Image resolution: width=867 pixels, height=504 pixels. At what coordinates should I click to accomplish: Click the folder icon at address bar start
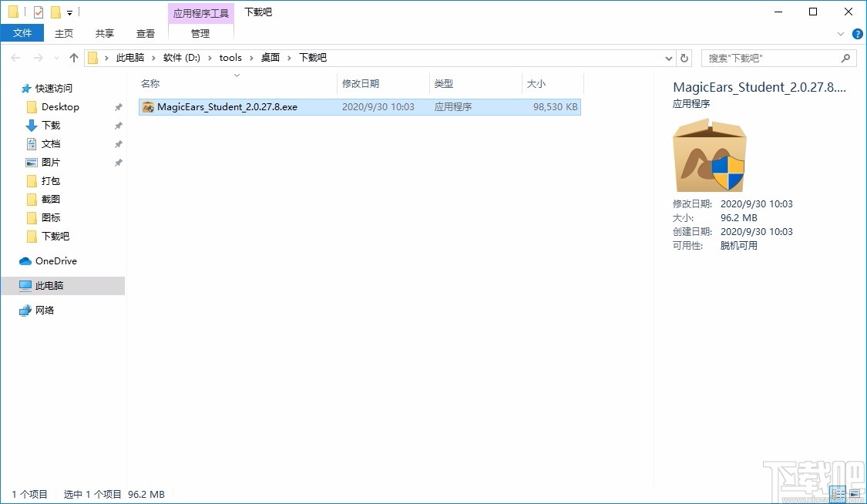[93, 58]
